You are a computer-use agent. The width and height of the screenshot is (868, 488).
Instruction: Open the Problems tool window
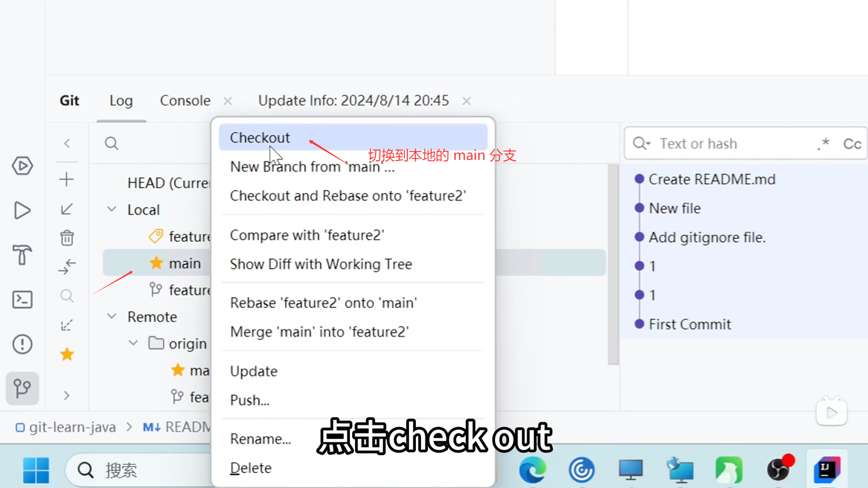tap(22, 344)
